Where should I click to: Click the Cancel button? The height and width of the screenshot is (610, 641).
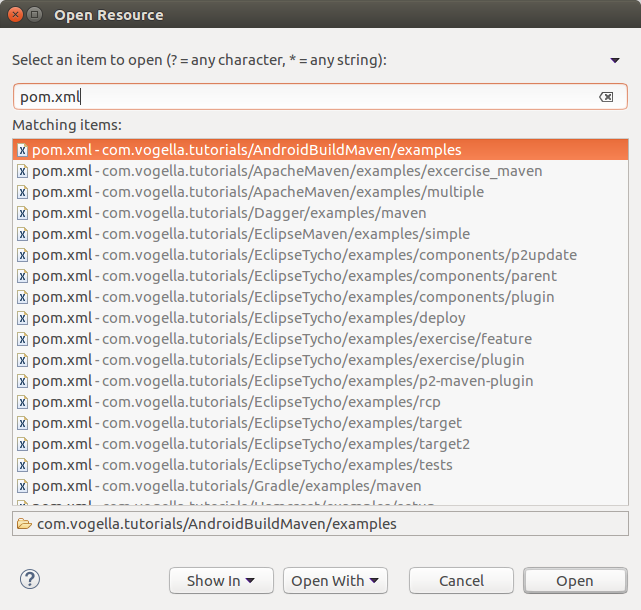coord(461,581)
